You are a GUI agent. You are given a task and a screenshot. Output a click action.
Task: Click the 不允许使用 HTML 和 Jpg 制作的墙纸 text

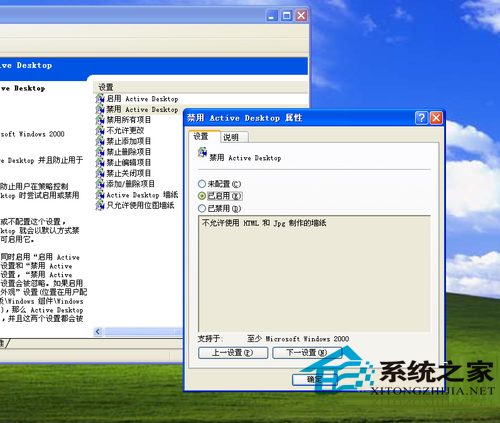coord(264,223)
